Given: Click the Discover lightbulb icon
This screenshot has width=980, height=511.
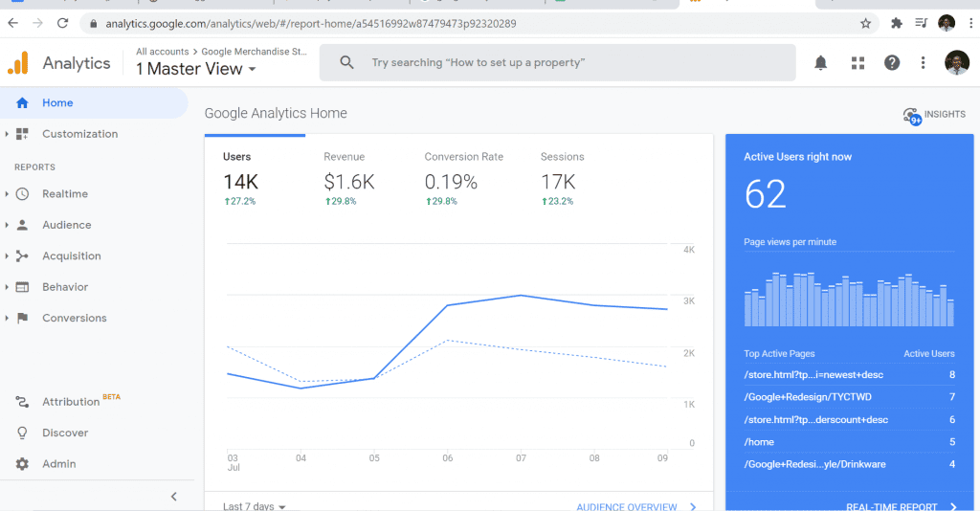Looking at the screenshot, I should [x=22, y=433].
